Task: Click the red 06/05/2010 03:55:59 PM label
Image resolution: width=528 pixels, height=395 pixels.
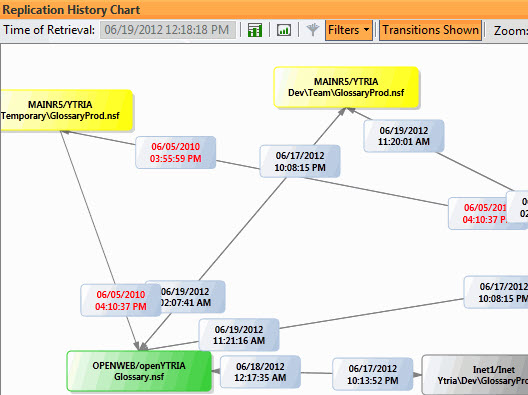Action: [175, 153]
